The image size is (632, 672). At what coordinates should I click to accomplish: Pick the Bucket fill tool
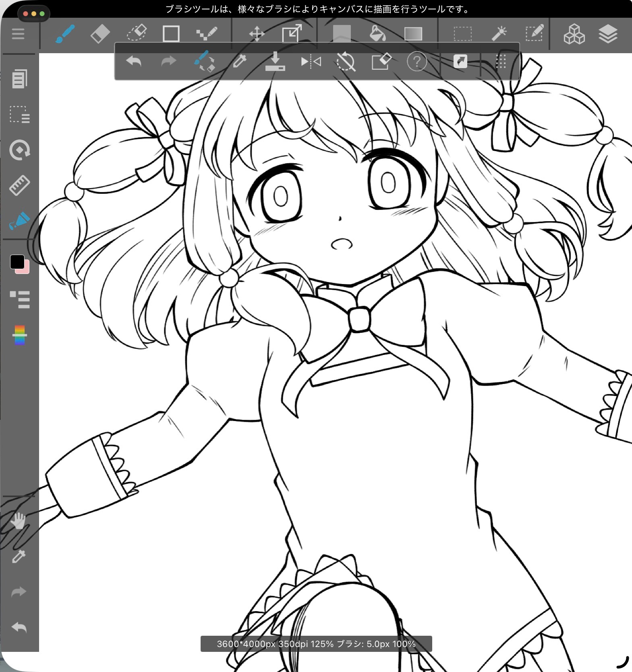(377, 34)
